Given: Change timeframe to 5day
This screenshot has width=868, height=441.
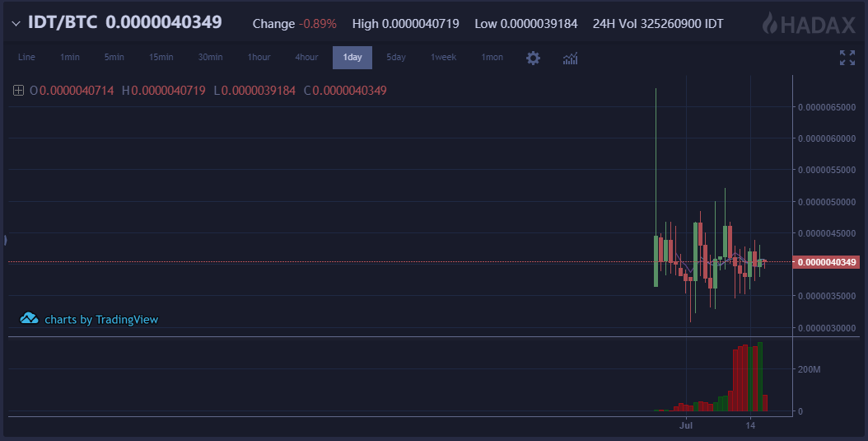Looking at the screenshot, I should [396, 58].
